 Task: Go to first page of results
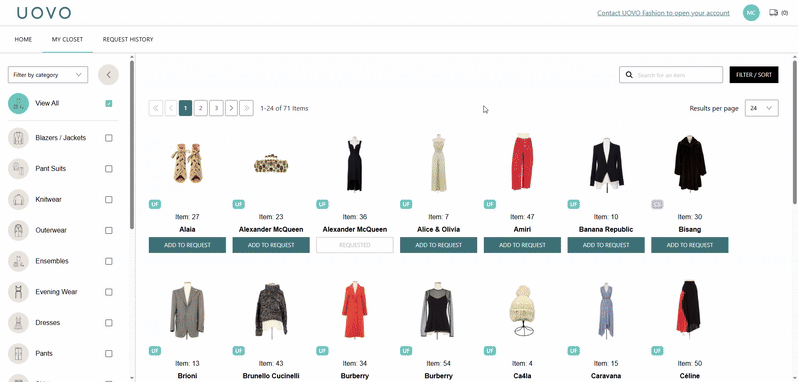pyautogui.click(x=156, y=108)
